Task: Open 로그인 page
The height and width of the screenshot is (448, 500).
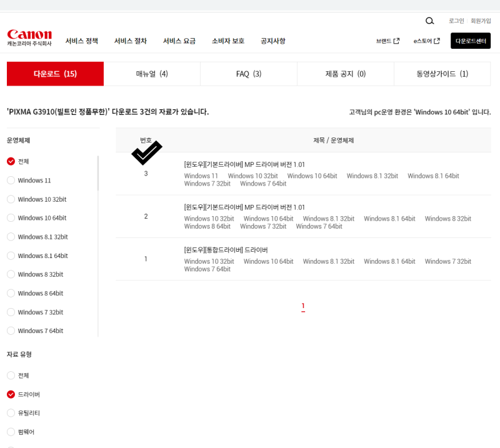Action: tap(456, 21)
